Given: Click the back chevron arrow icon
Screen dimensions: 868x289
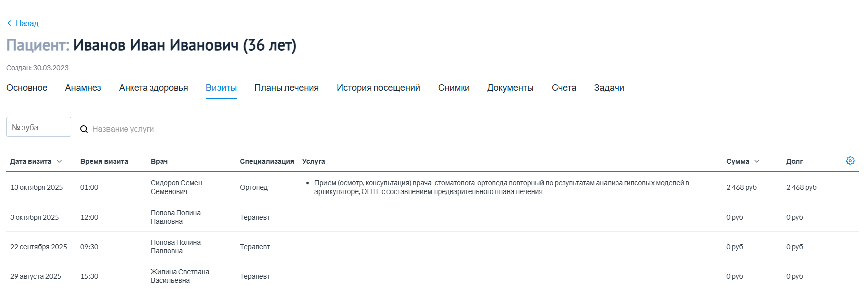Looking at the screenshot, I should 9,23.
